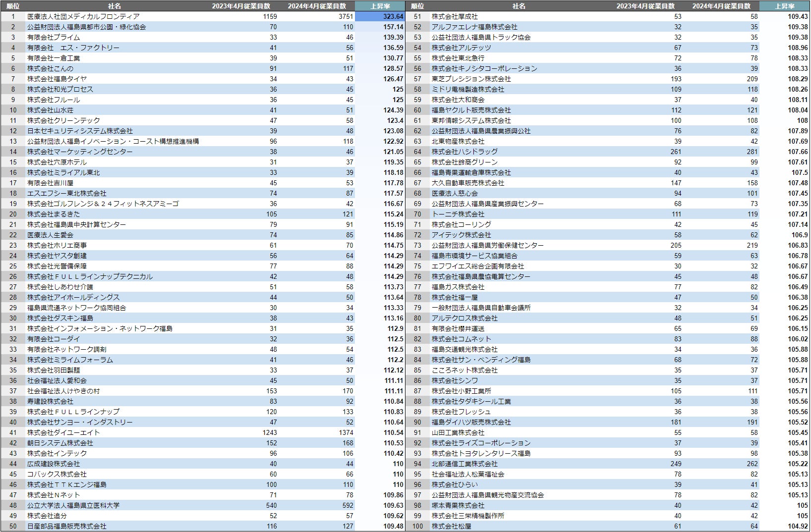The width and height of the screenshot is (811, 532).
Task: Click the 193 employee count cell
Action: [x=676, y=79]
